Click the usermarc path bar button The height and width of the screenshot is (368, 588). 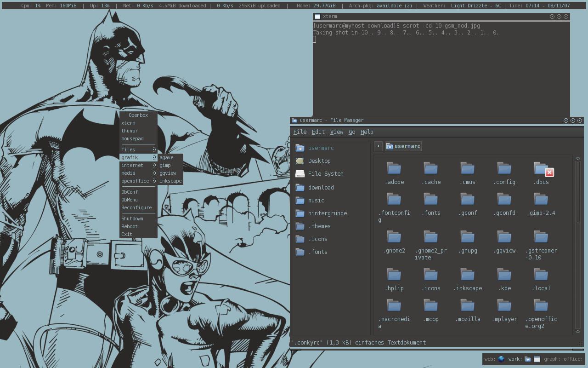(403, 146)
